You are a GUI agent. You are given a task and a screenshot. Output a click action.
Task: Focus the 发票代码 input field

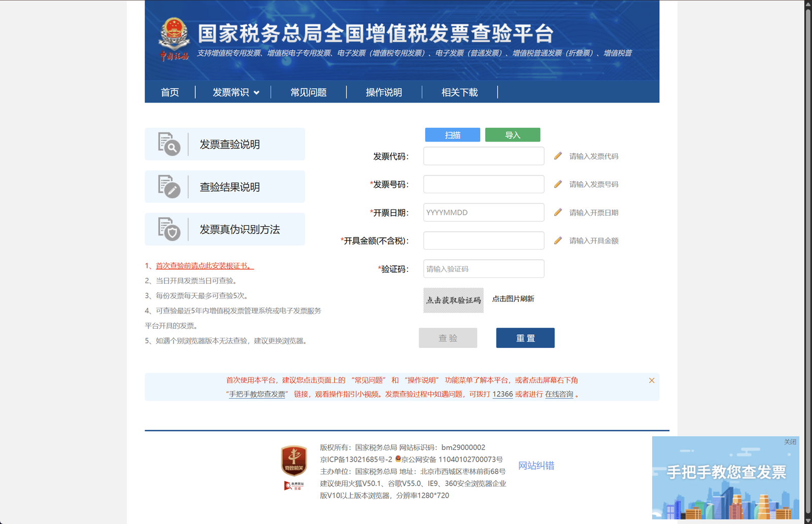point(484,156)
